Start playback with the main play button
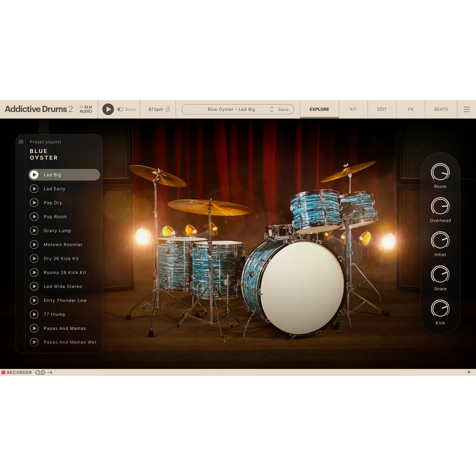 (x=108, y=109)
